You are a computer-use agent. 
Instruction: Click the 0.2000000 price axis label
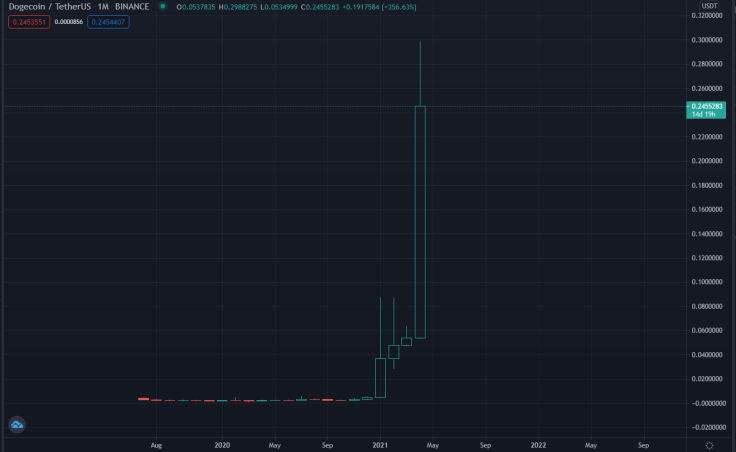(x=707, y=161)
